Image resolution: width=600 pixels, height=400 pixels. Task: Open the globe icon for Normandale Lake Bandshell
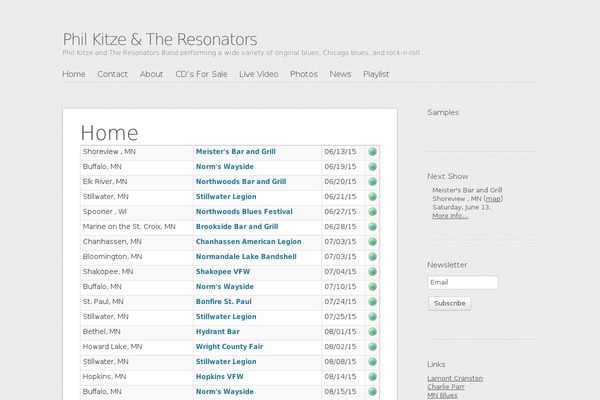372,257
